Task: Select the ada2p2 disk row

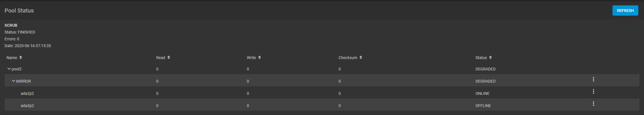Action: click(x=27, y=93)
